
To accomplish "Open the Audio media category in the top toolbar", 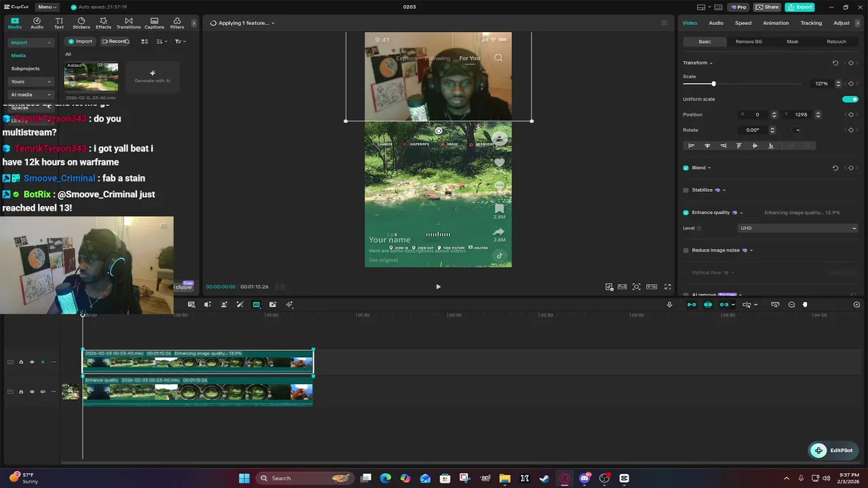I will [37, 23].
